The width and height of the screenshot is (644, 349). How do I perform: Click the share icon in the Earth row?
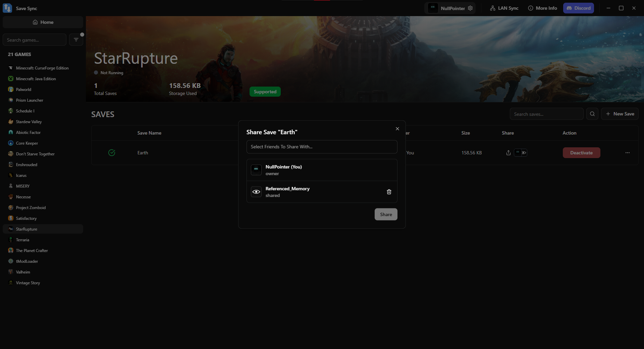pyautogui.click(x=508, y=153)
